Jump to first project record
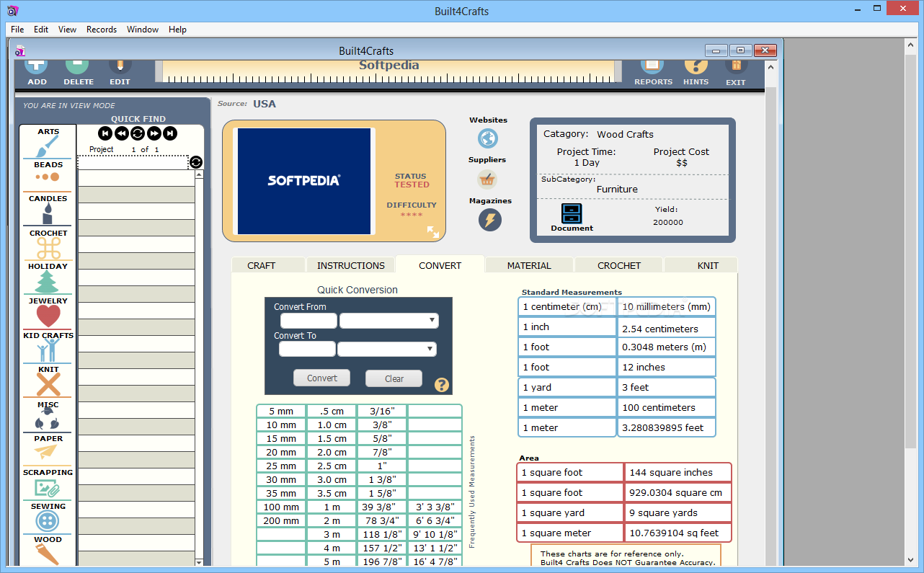 105,133
